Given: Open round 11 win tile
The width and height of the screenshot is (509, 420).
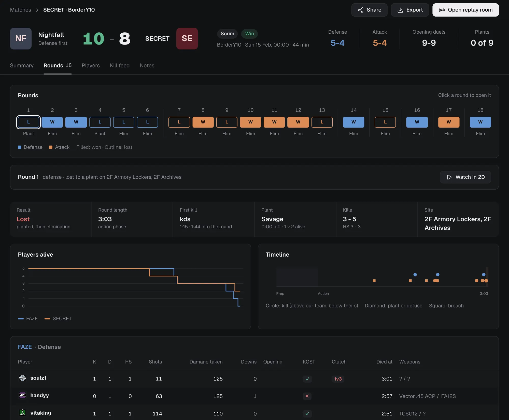Looking at the screenshot, I should click(x=274, y=122).
